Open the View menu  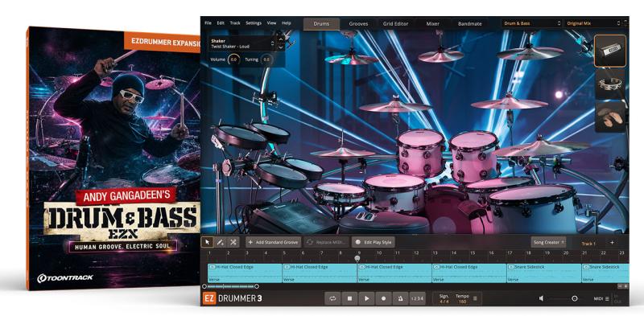point(271,23)
